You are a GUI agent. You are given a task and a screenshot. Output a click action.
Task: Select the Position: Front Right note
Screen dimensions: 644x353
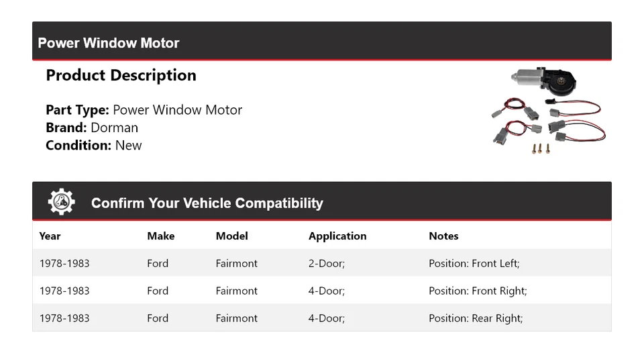click(x=478, y=291)
